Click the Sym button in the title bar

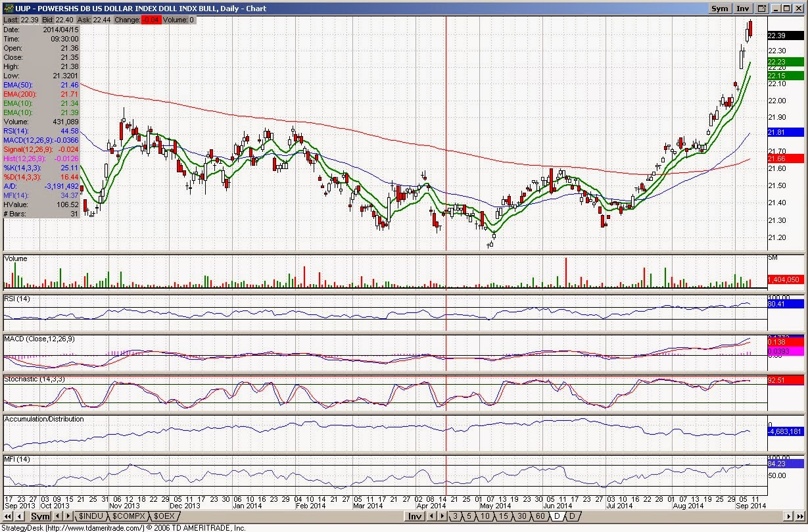click(720, 8)
